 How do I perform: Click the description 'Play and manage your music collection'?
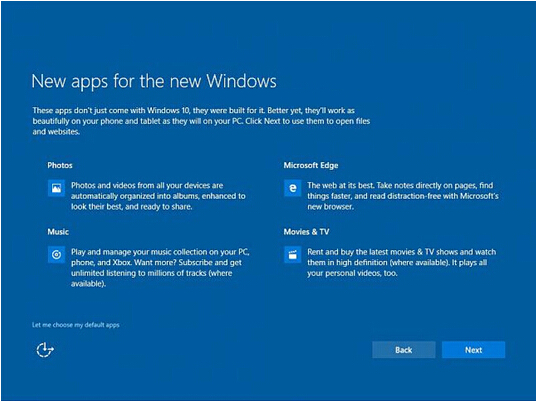tap(160, 268)
